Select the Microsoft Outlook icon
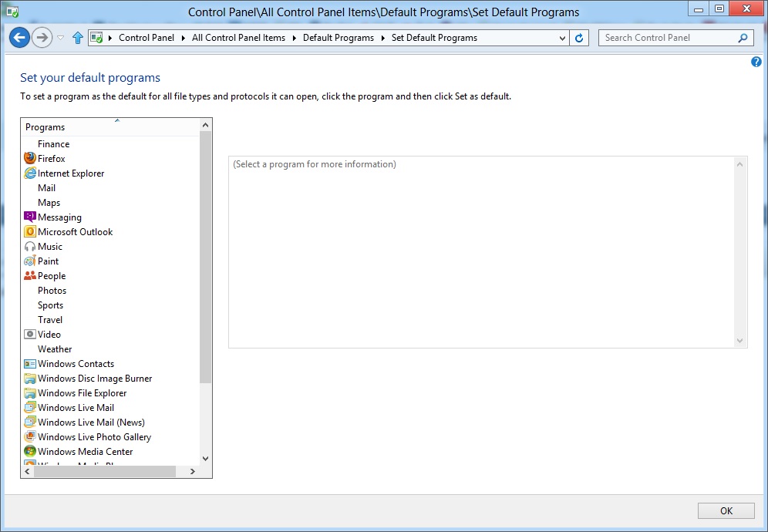The width and height of the screenshot is (768, 532). coord(30,232)
